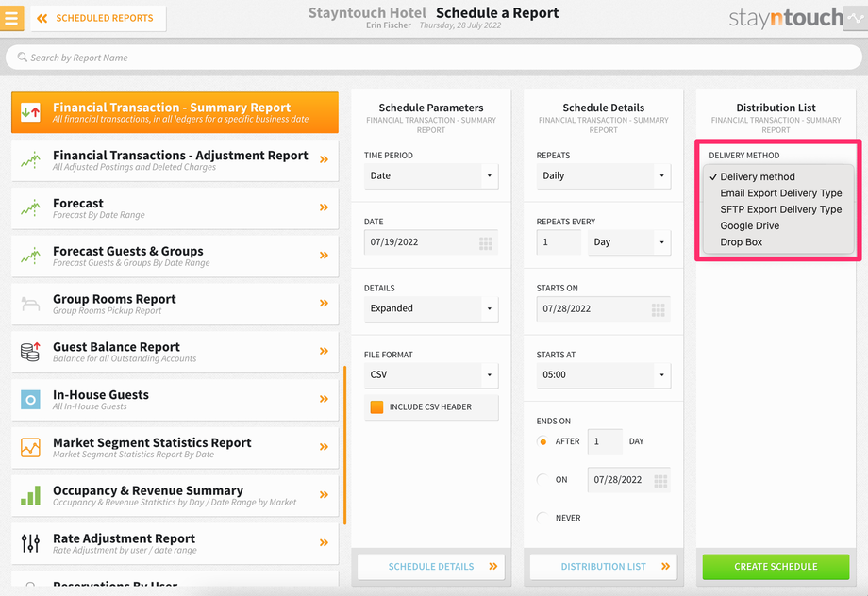Click the Schedule Details button
The width and height of the screenshot is (868, 596).
pyautogui.click(x=430, y=566)
